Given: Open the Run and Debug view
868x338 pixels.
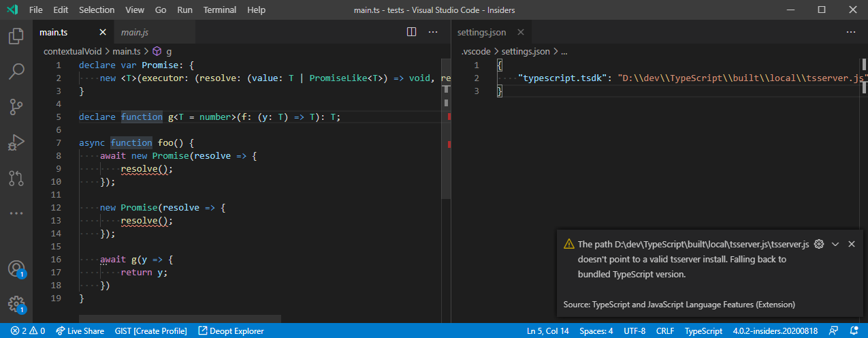Looking at the screenshot, I should pos(16,143).
